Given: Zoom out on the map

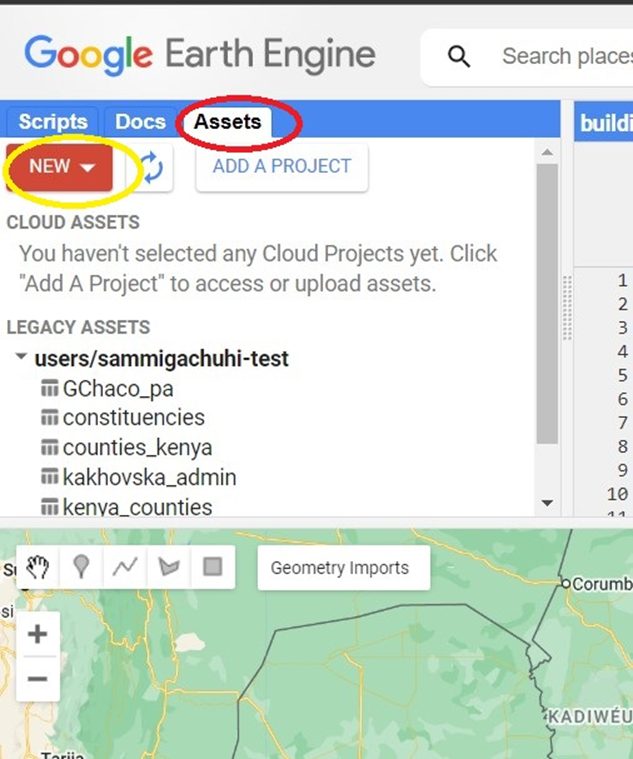Looking at the screenshot, I should point(38,679).
